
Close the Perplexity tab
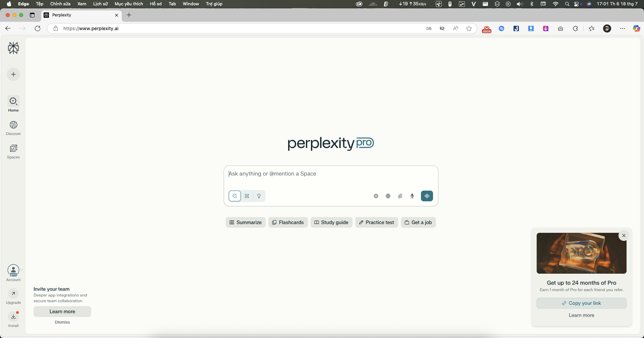pyautogui.click(x=116, y=15)
